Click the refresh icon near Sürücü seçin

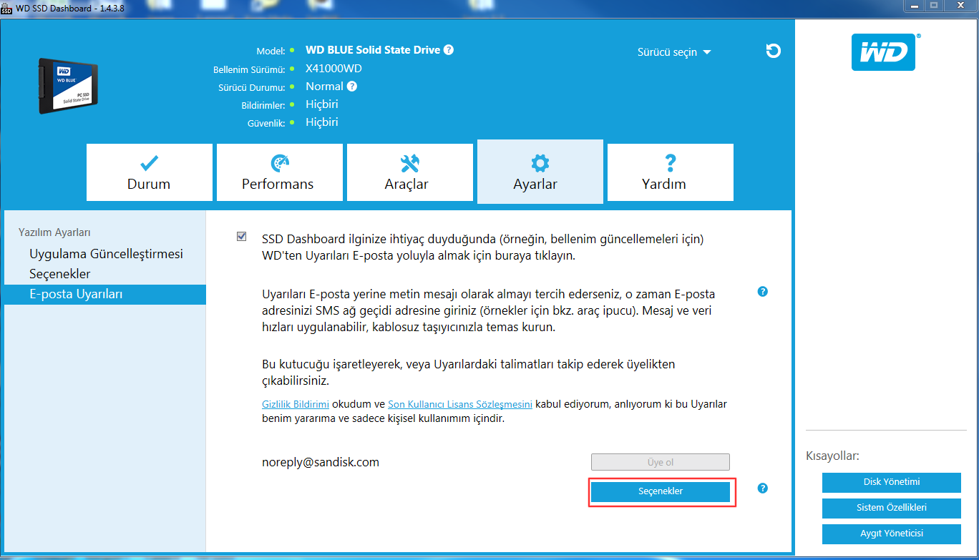(773, 51)
